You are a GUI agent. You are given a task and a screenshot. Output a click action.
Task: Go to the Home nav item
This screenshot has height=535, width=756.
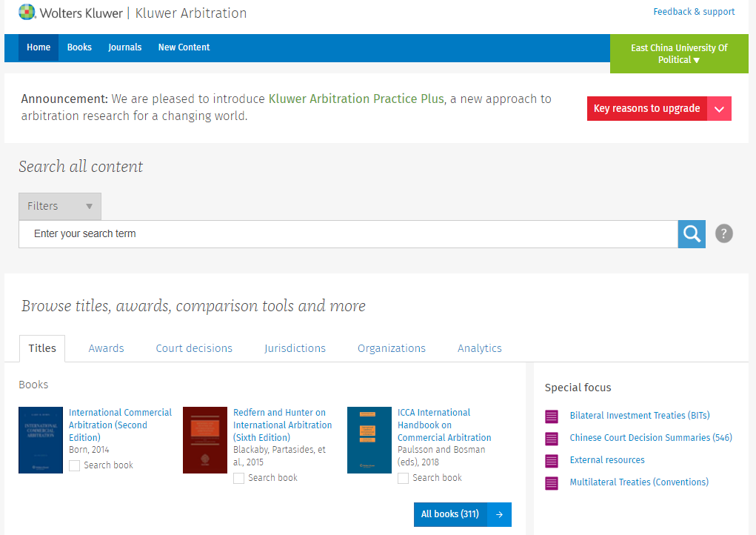pyautogui.click(x=39, y=47)
